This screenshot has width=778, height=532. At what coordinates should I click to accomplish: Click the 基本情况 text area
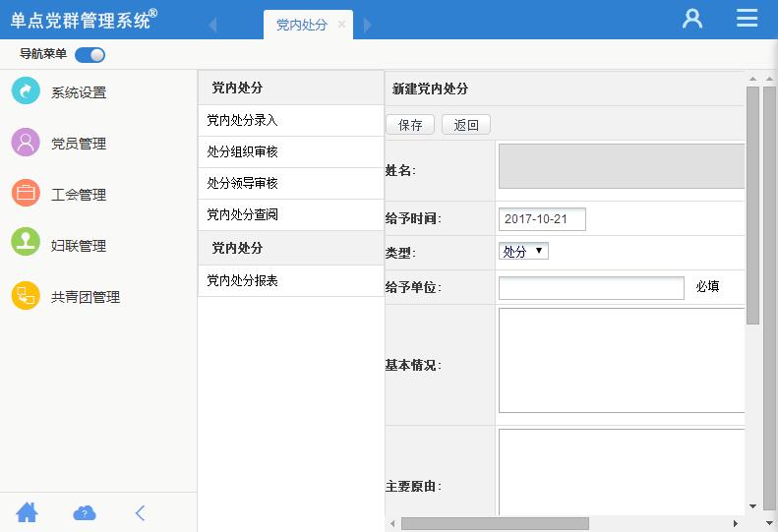coord(622,360)
